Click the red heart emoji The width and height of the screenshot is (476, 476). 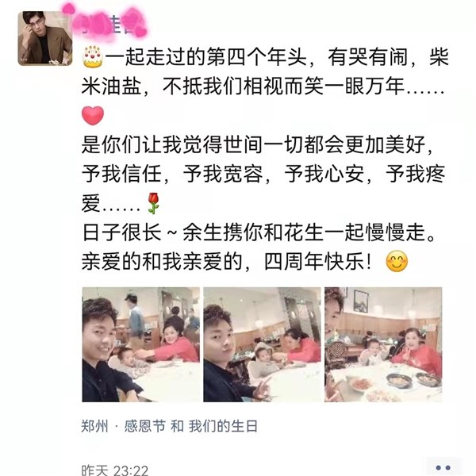click(x=93, y=116)
